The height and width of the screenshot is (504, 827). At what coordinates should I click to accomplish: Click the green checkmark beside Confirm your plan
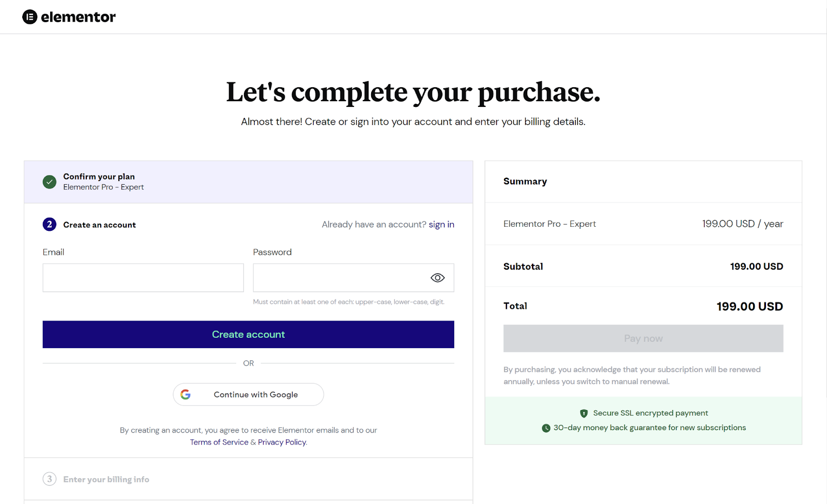pos(50,182)
